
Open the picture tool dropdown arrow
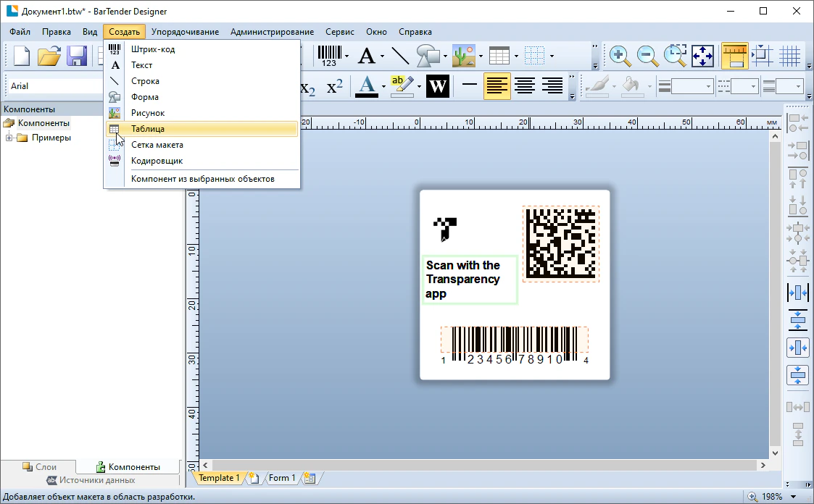[x=480, y=56]
